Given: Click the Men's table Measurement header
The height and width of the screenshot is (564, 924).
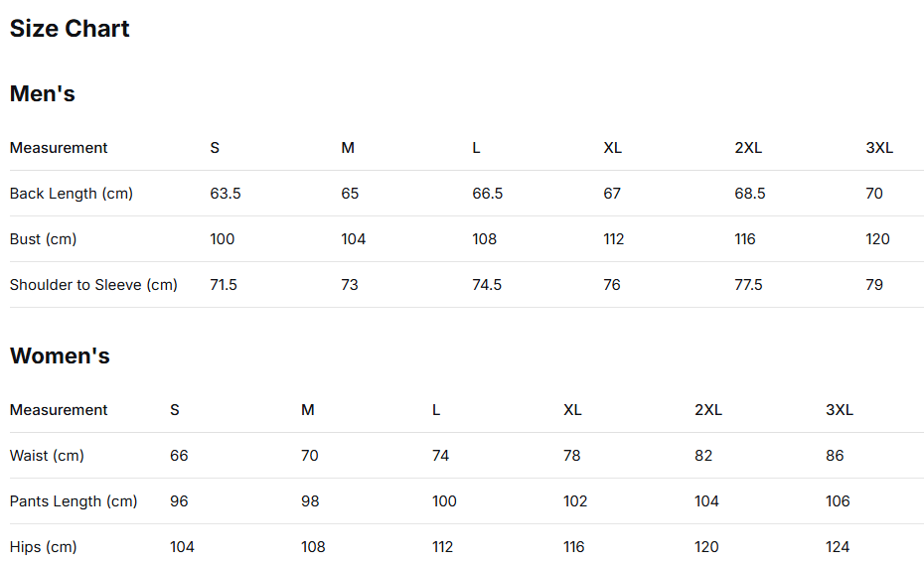Looking at the screenshot, I should pos(59,148).
